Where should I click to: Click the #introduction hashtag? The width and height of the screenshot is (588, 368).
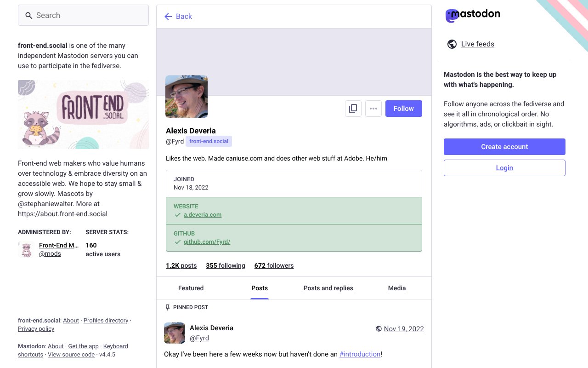[x=360, y=354]
